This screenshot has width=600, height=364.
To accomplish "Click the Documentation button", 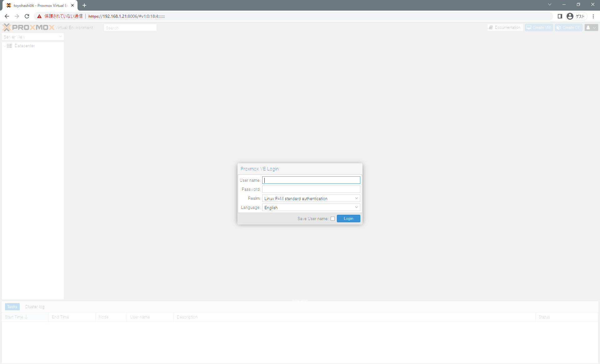I will 505,27.
